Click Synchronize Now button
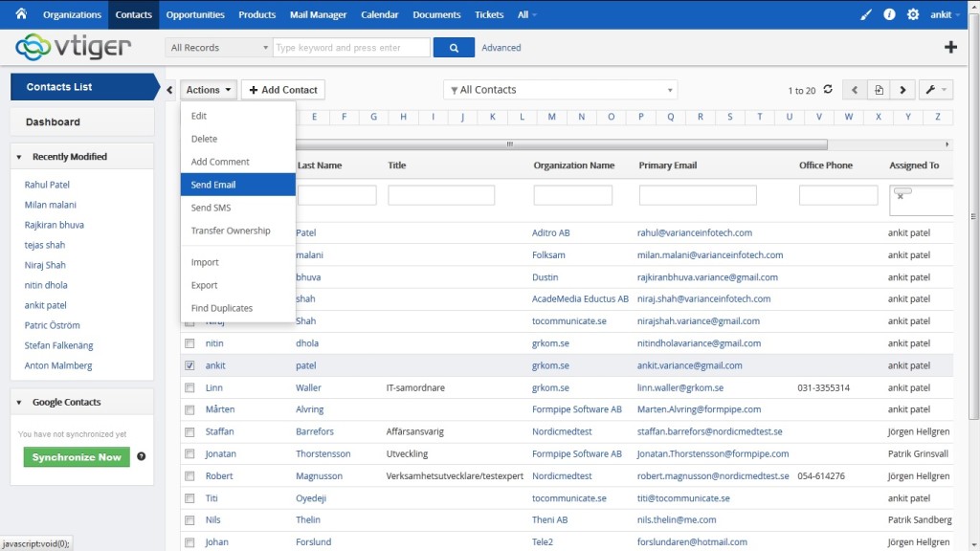Screen dimensions: 980x551 point(77,457)
